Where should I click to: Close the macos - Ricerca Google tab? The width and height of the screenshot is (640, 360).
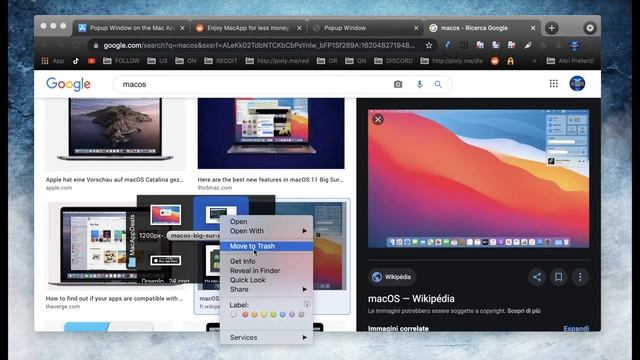pyautogui.click(x=533, y=28)
